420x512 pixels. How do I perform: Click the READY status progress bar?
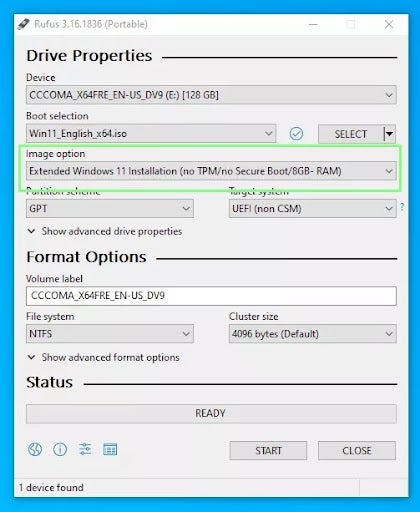coord(211,414)
